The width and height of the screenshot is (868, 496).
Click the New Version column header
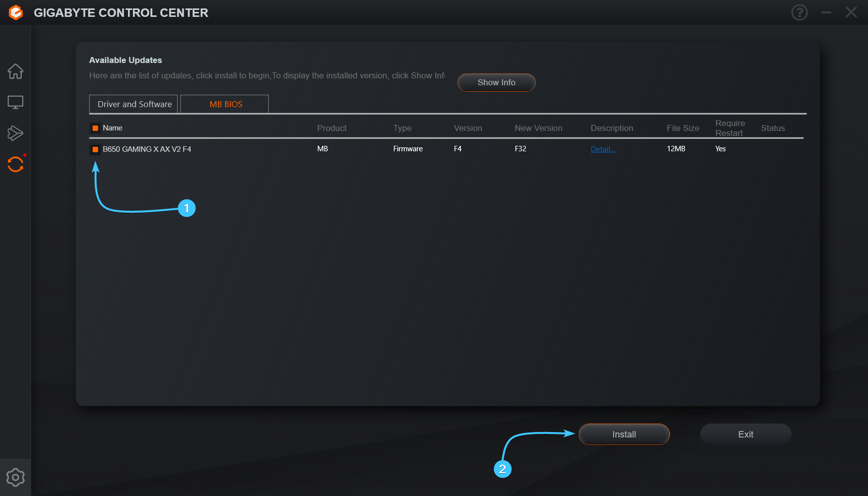pos(539,128)
